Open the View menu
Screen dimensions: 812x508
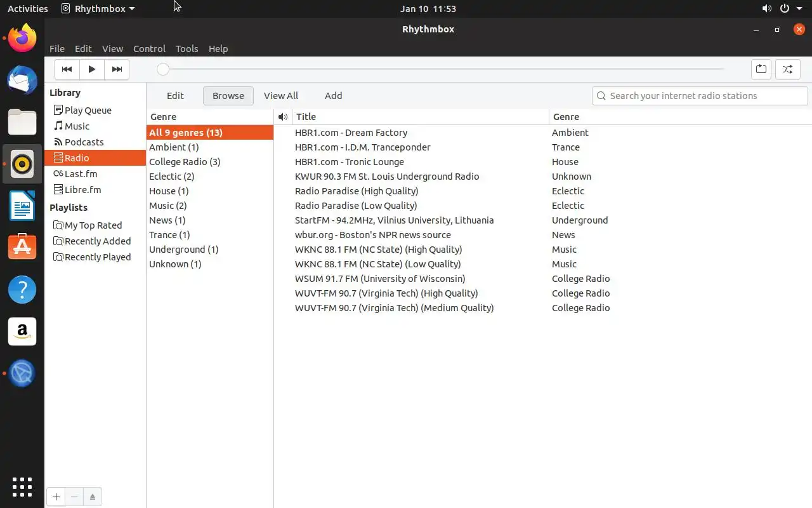tap(112, 48)
